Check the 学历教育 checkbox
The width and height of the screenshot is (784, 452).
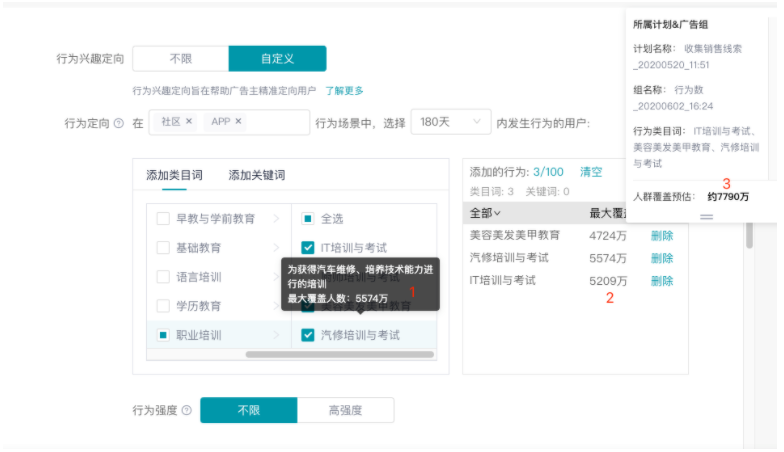[x=163, y=306]
